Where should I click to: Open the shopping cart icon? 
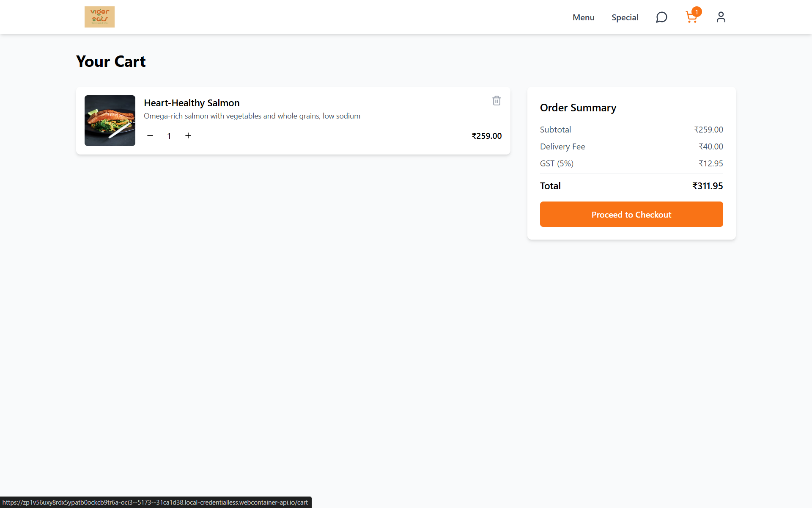pyautogui.click(x=691, y=18)
